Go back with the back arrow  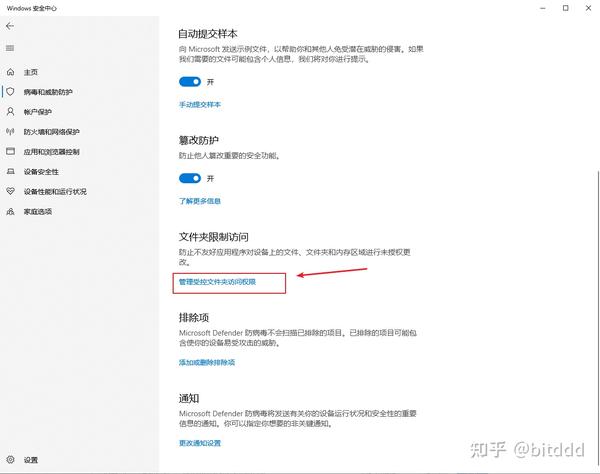tap(10, 26)
